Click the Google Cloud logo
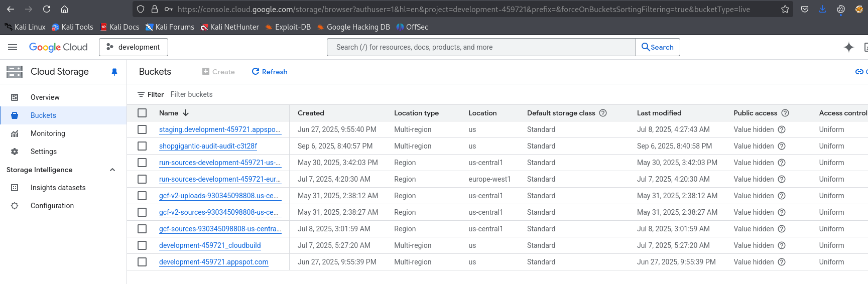868x284 pixels. pos(58,47)
